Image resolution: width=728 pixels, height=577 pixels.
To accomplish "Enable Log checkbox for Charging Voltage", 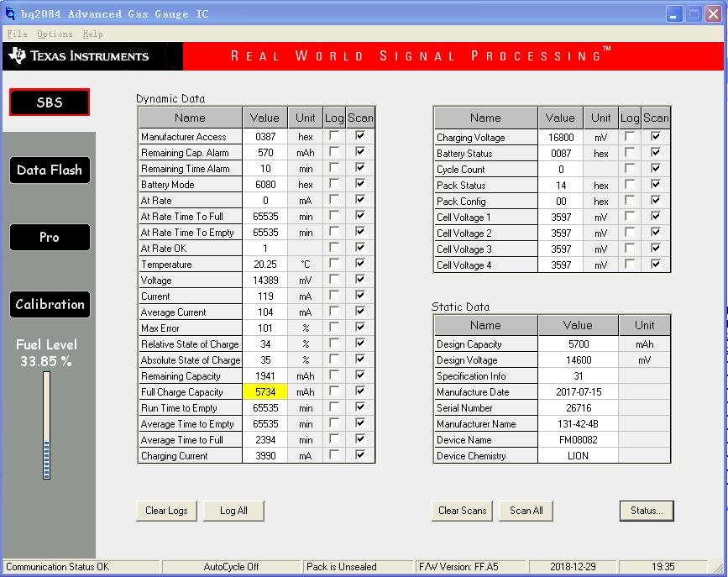I will coord(630,137).
